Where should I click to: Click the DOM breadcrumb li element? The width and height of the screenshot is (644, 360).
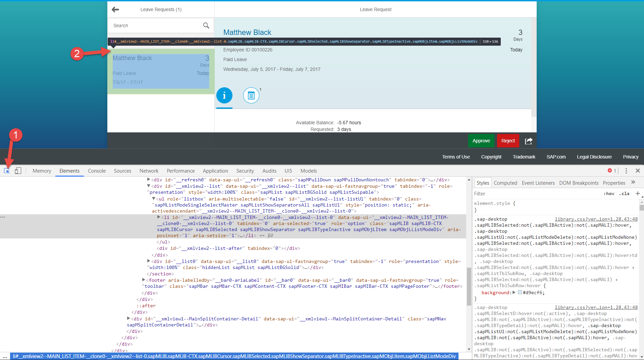click(x=234, y=356)
